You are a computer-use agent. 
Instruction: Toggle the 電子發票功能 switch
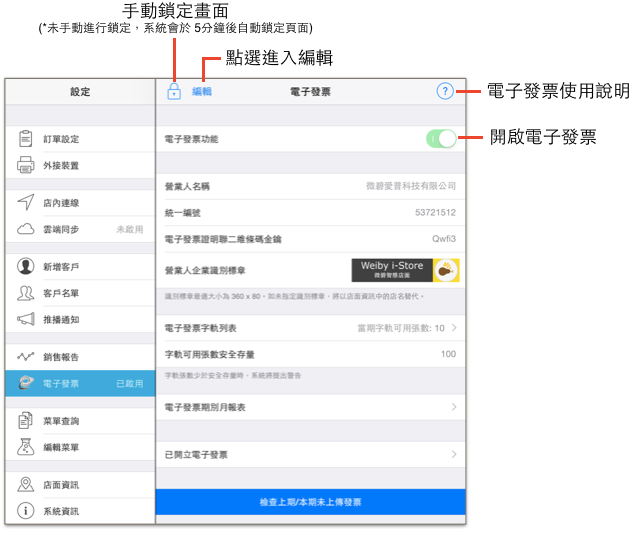[x=441, y=139]
